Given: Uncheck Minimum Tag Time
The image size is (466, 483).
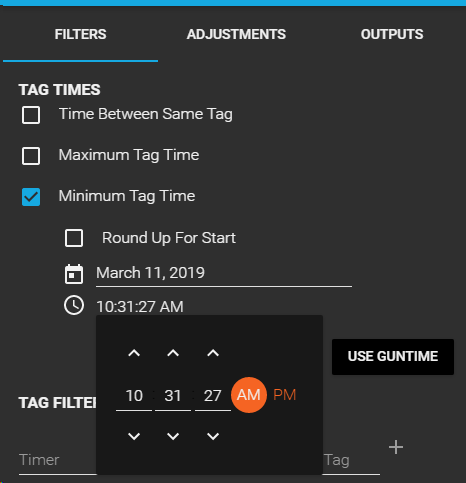Looking at the screenshot, I should [x=31, y=197].
